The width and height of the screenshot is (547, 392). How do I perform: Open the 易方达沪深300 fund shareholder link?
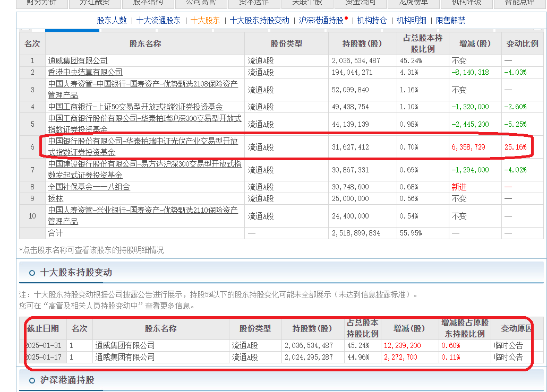point(145,170)
